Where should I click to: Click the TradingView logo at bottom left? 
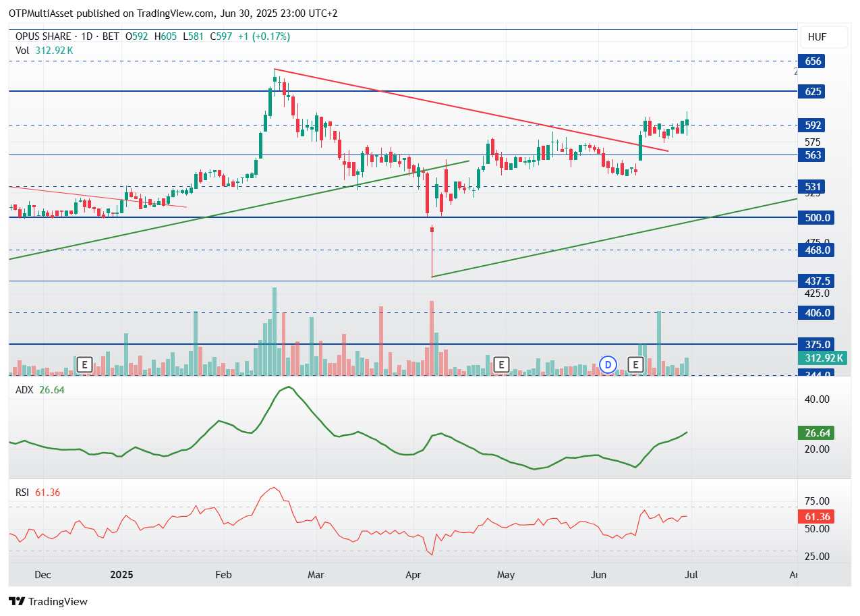coord(48,601)
